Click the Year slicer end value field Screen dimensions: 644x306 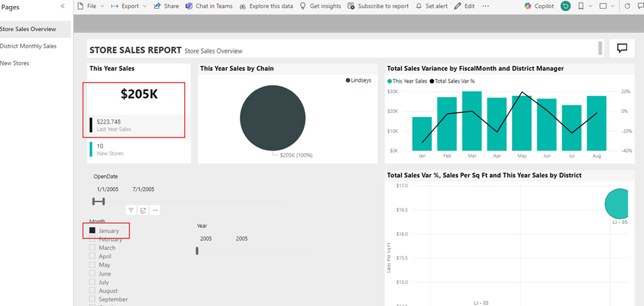[x=247, y=239]
